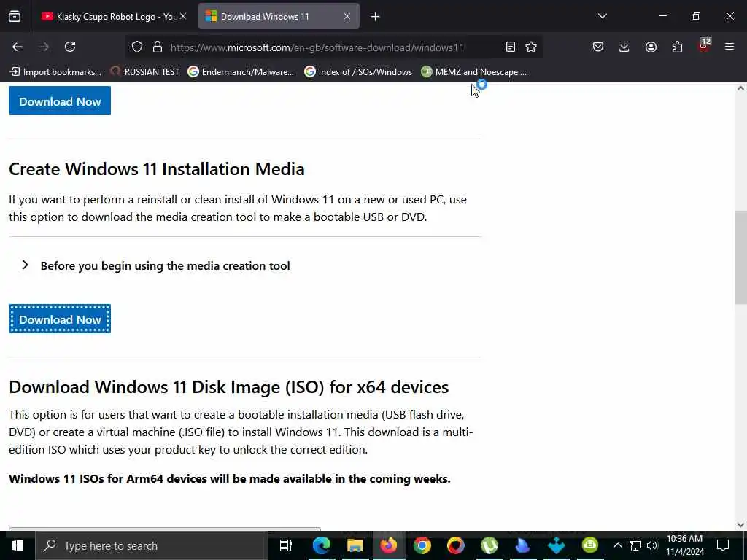This screenshot has height=560, width=747.
Task: Click the blue download-arrow taskbar icon
Action: pos(557,545)
